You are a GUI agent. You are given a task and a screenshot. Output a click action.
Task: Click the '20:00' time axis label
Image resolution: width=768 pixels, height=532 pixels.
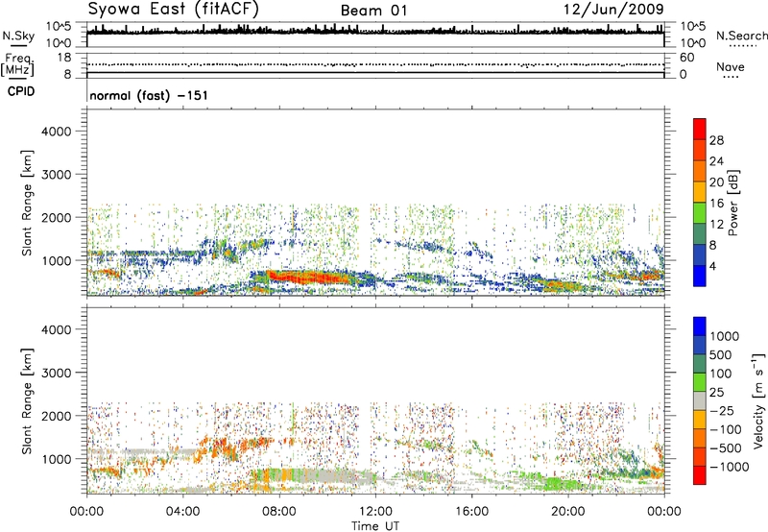click(567, 512)
